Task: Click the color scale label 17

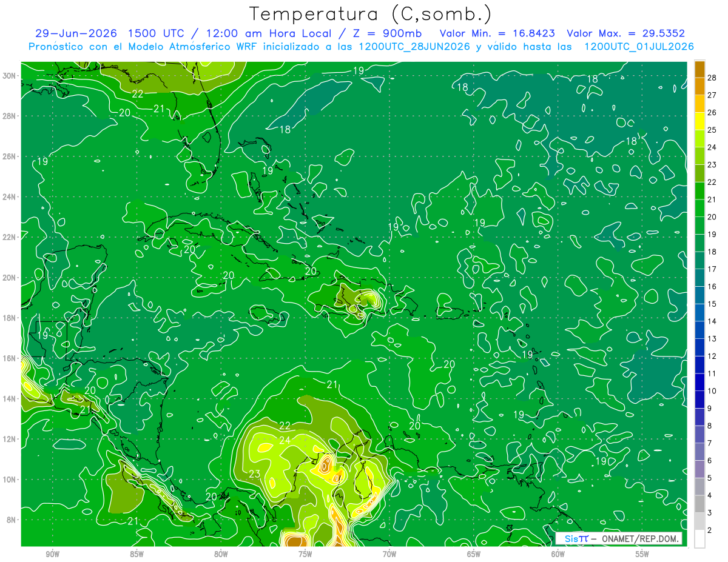Action: click(x=712, y=269)
